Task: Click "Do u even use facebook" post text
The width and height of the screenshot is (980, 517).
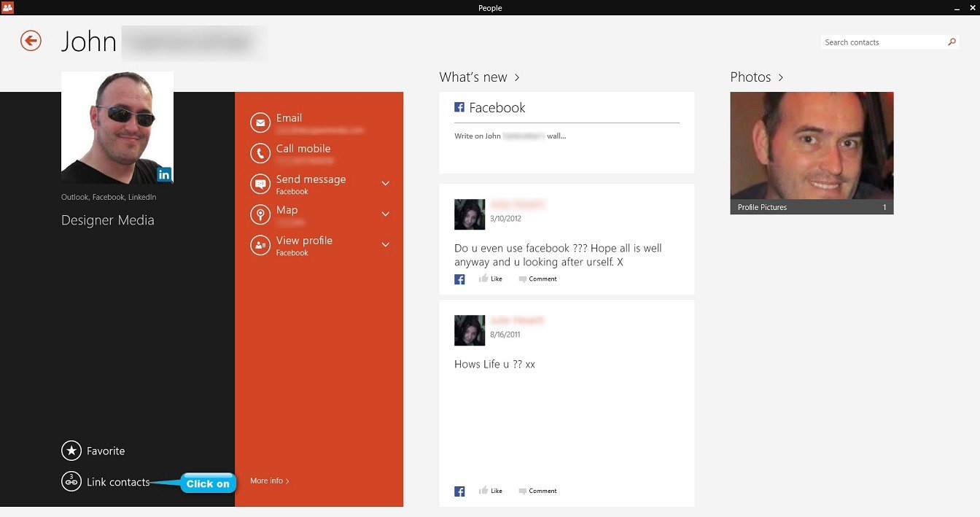Action: click(558, 254)
